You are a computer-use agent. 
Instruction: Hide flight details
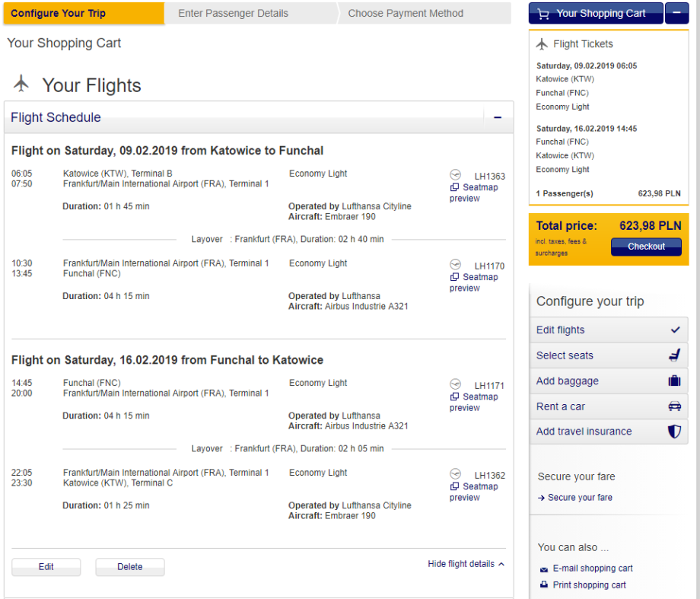click(466, 564)
